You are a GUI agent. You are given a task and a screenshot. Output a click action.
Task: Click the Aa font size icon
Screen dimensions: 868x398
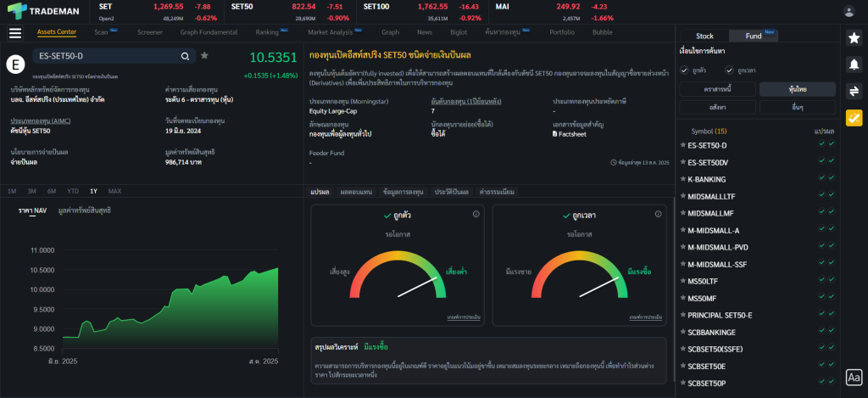854,377
